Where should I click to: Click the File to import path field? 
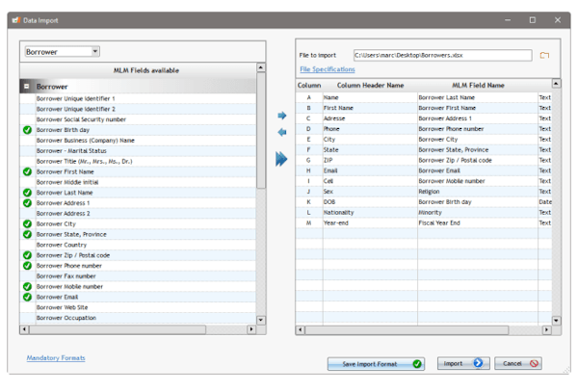coord(441,56)
